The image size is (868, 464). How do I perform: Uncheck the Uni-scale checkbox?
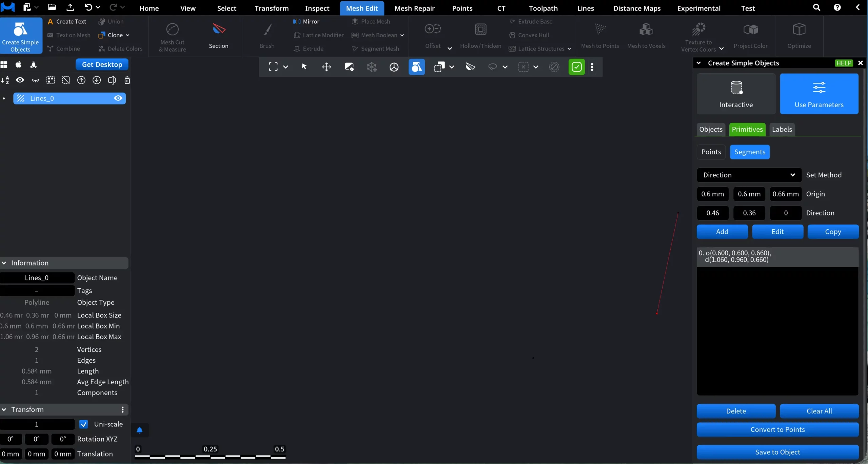(83, 424)
